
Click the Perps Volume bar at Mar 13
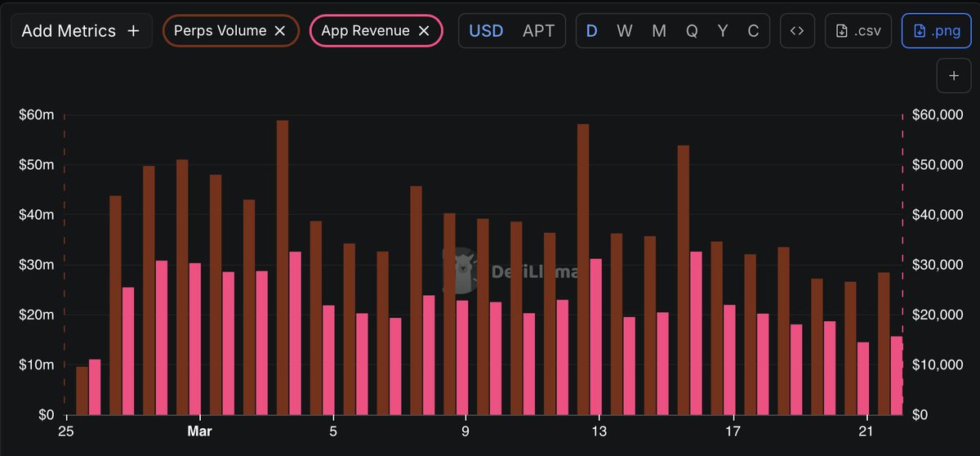coord(583,269)
